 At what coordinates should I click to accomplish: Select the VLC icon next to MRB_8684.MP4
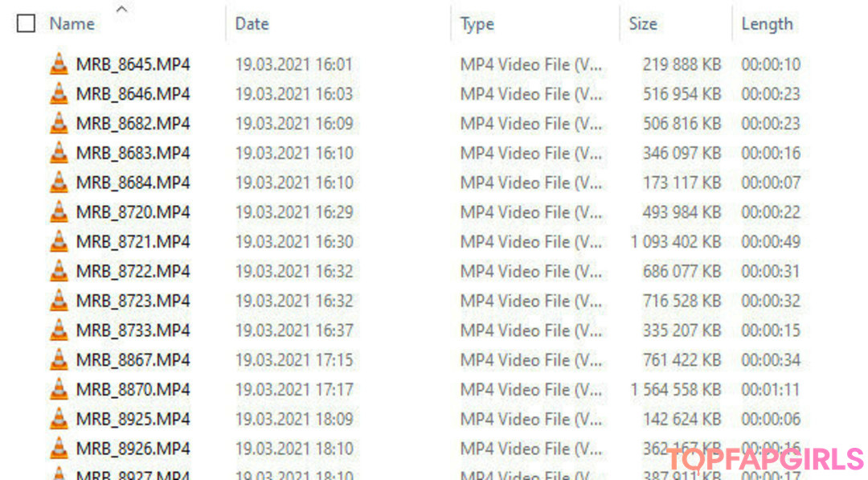(59, 183)
